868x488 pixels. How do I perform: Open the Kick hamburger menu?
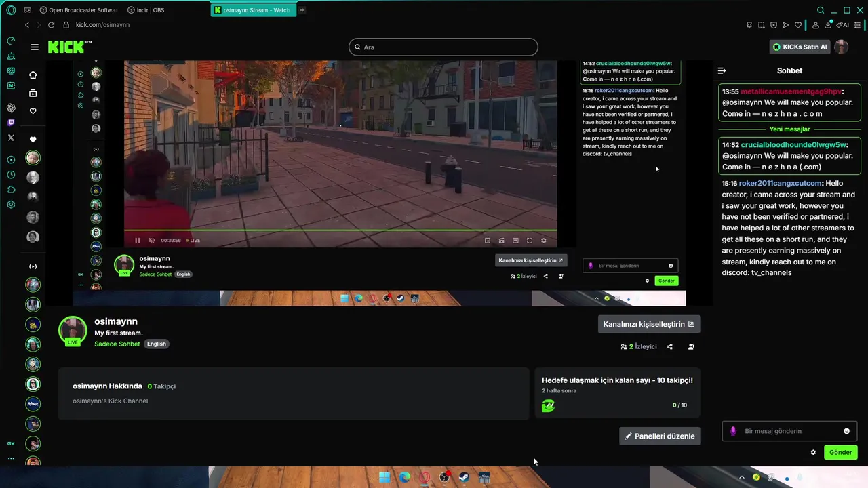tap(35, 47)
